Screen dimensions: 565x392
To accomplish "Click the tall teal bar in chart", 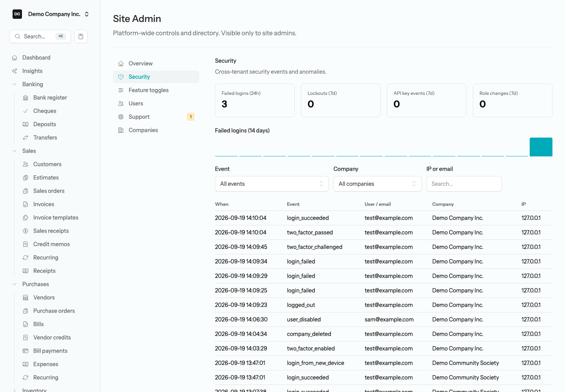I will [541, 147].
